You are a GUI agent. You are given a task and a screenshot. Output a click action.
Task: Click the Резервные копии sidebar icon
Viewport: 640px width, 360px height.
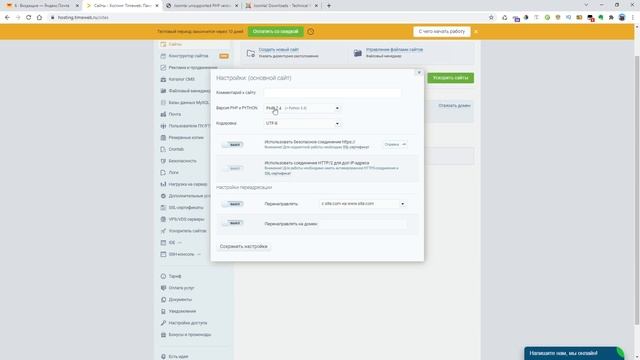coord(163,138)
